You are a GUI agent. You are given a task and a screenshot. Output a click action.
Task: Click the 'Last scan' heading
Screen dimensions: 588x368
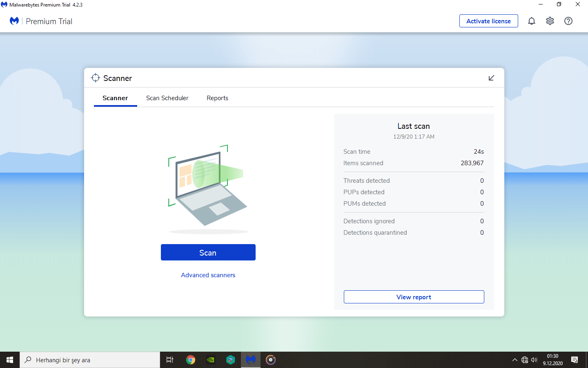pos(414,126)
